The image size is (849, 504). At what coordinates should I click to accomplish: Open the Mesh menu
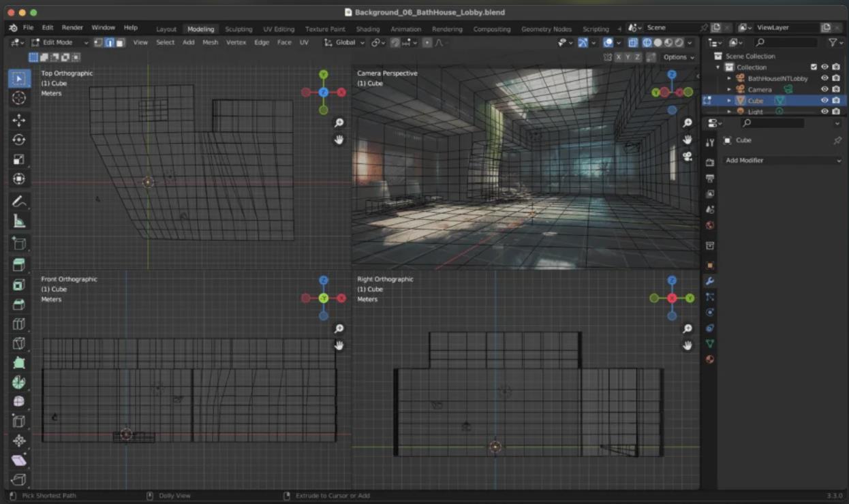[x=210, y=42]
